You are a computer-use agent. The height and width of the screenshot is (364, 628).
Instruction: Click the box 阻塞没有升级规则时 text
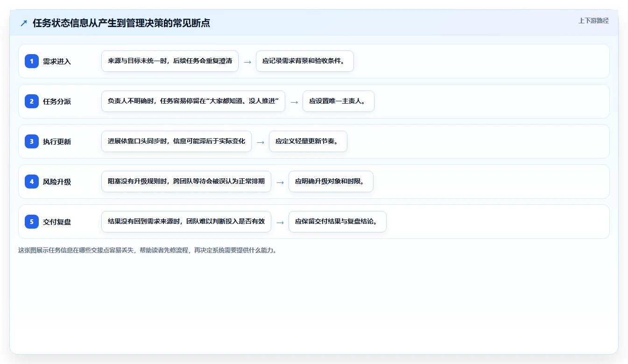coord(186,182)
